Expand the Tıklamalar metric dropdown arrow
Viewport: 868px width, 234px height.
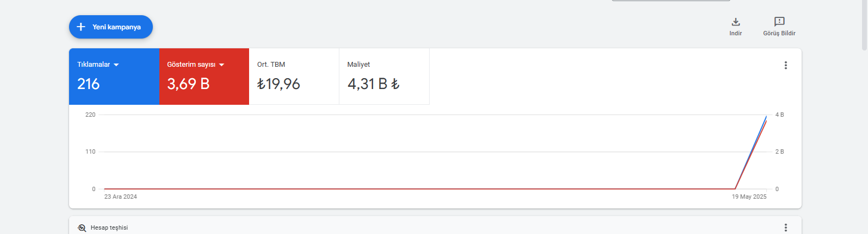click(116, 65)
